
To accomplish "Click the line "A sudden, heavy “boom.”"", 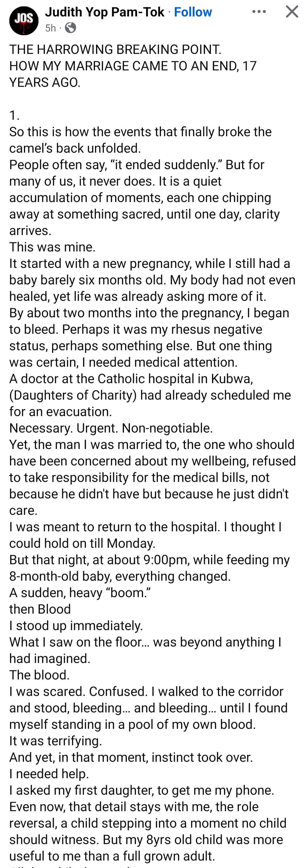I will click(x=80, y=592).
